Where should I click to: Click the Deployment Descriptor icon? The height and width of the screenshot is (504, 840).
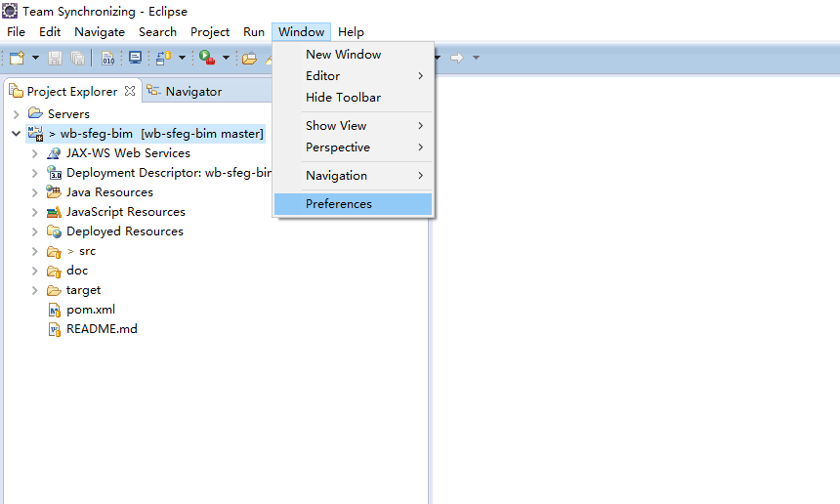point(54,173)
